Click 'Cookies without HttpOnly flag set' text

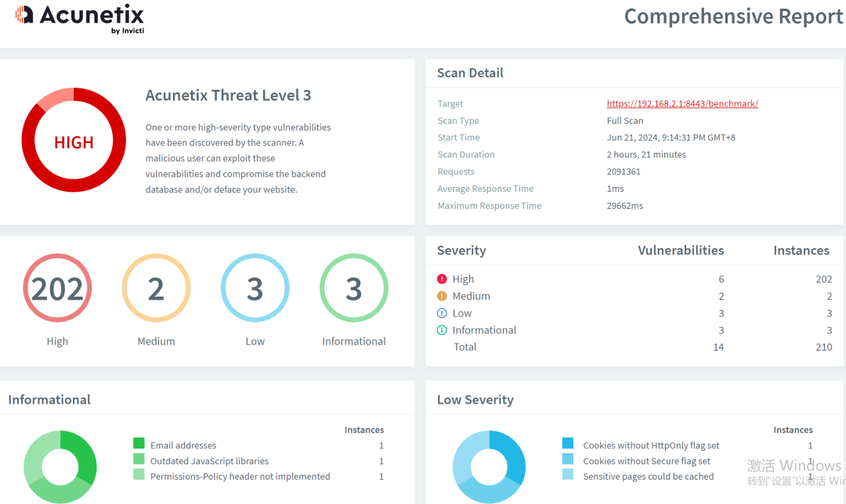651,445
